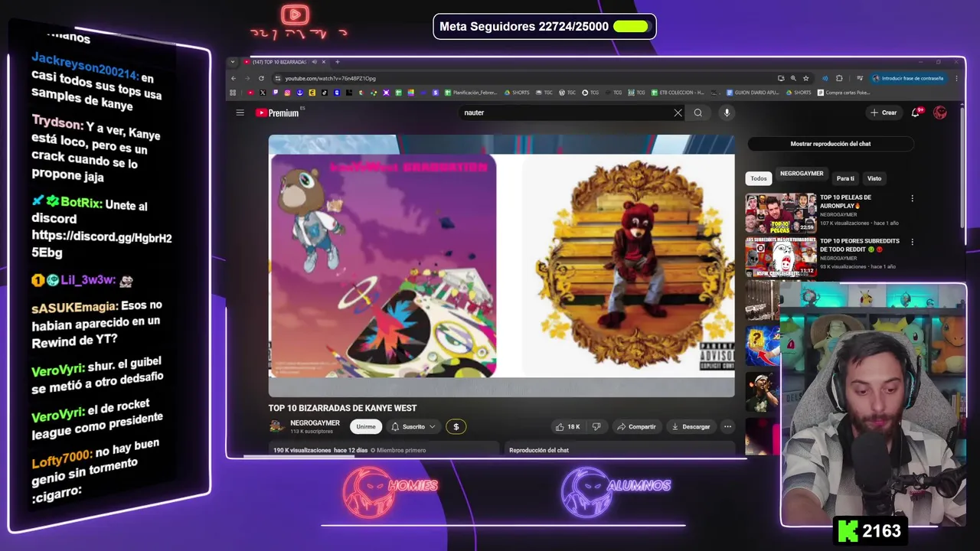
Task: Open the Instagram bookmark
Action: (x=287, y=93)
